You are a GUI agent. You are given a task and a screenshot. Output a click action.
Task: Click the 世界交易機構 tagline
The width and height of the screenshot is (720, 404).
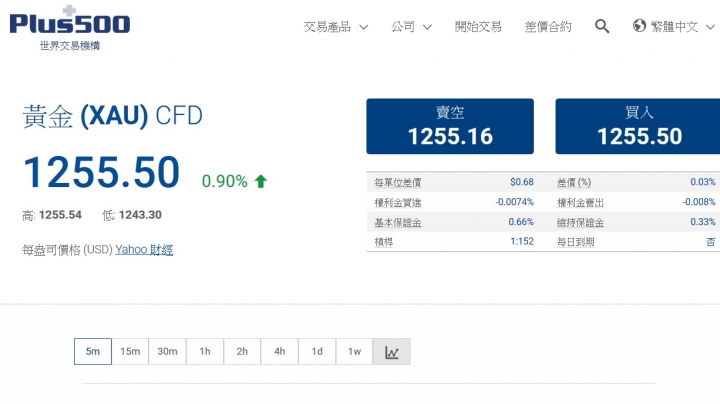70,45
